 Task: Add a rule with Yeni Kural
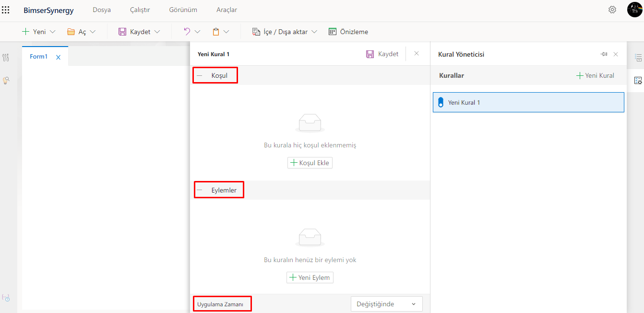click(x=595, y=75)
